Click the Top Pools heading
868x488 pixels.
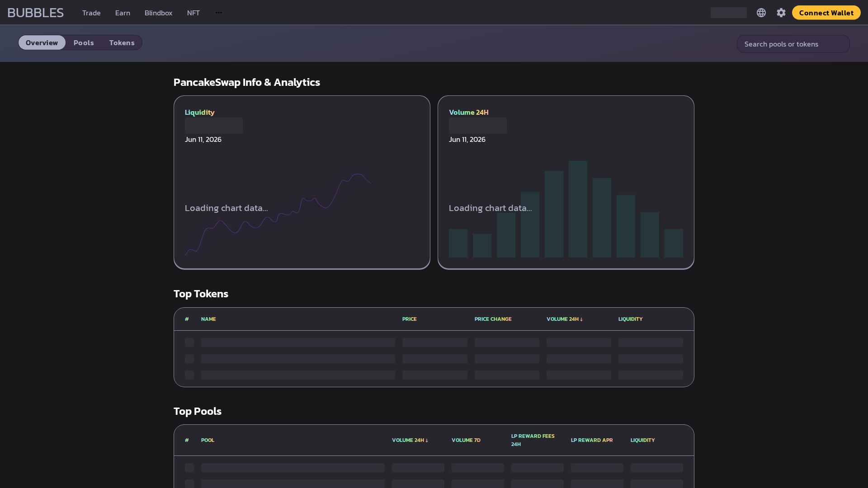tap(198, 411)
